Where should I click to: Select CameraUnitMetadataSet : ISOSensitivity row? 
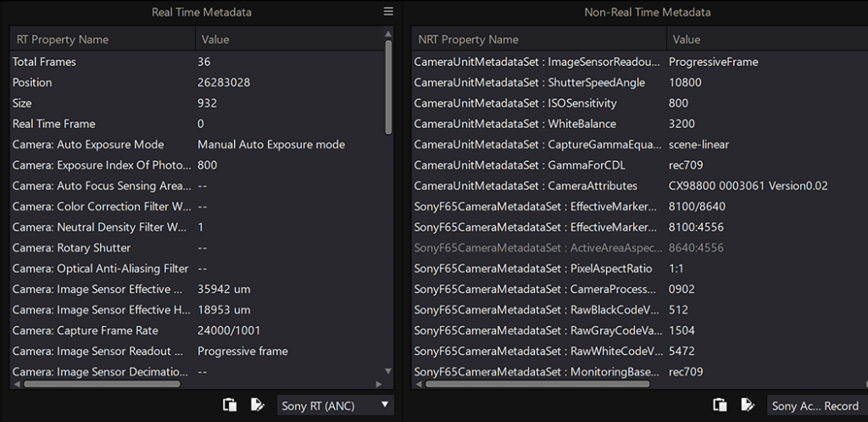coord(640,103)
